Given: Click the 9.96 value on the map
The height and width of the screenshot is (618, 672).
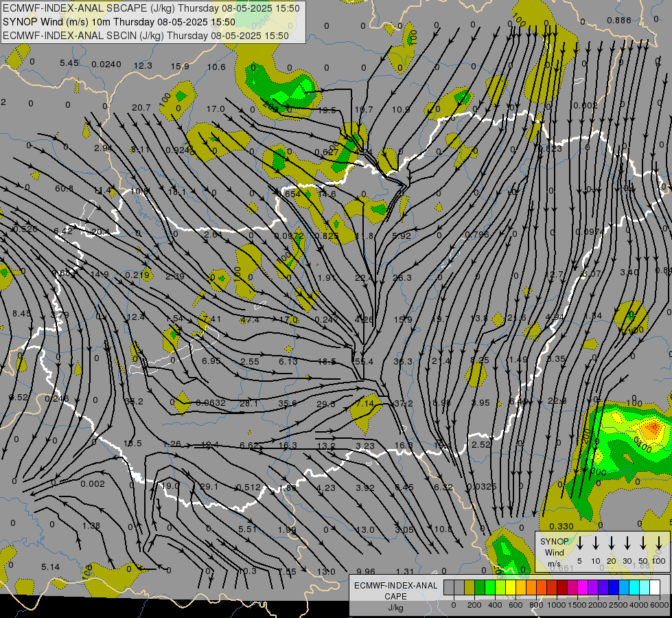Looking at the screenshot, I should tap(366, 571).
